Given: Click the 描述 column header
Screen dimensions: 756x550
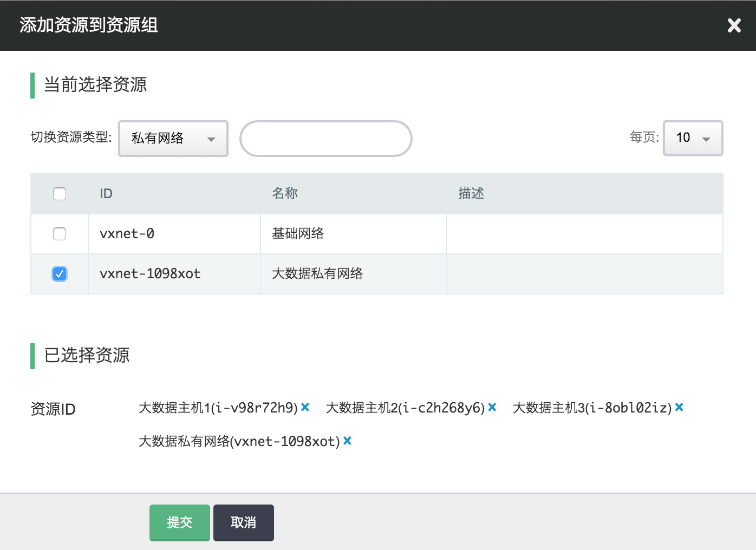Looking at the screenshot, I should coord(471,194).
